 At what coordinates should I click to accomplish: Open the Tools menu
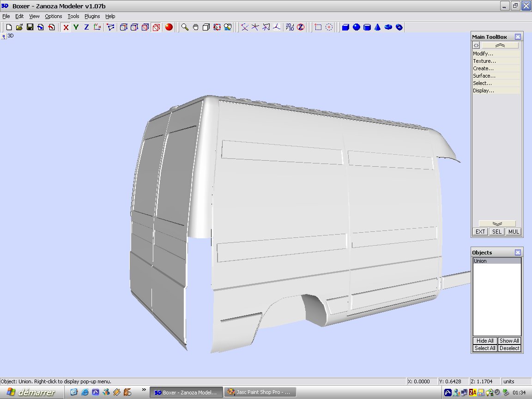(x=73, y=16)
